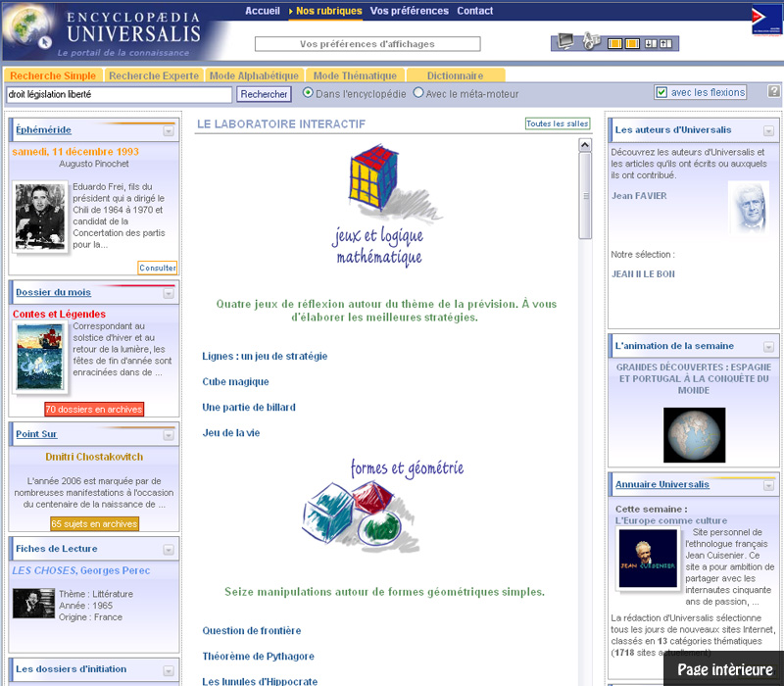
Task: Open the Nos rubriques menu
Action: click(x=328, y=11)
